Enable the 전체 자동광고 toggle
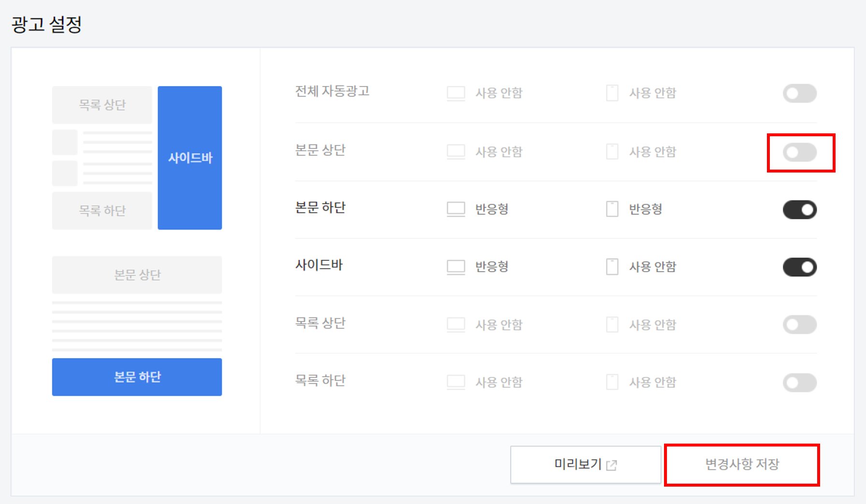 tap(800, 93)
